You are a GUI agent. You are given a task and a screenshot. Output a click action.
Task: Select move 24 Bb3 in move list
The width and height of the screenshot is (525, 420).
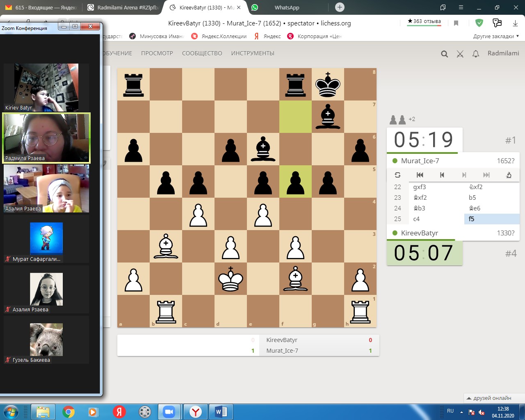[420, 208]
